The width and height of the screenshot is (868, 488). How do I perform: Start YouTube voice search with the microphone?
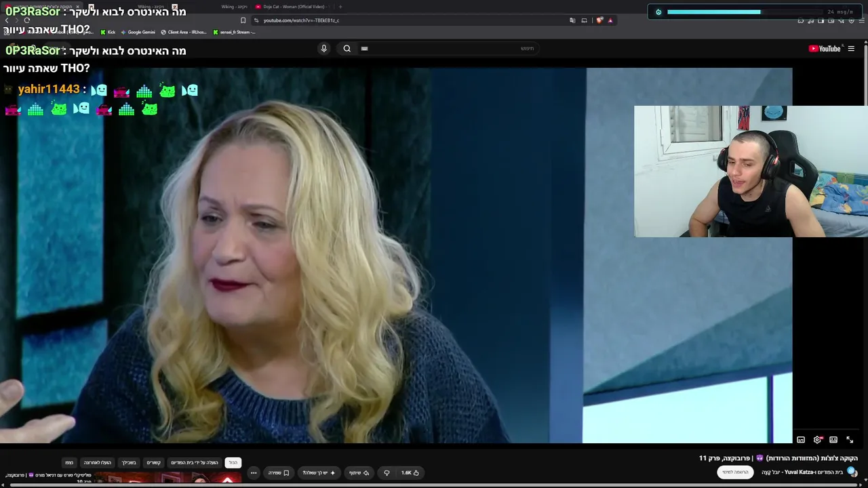pyautogui.click(x=323, y=48)
